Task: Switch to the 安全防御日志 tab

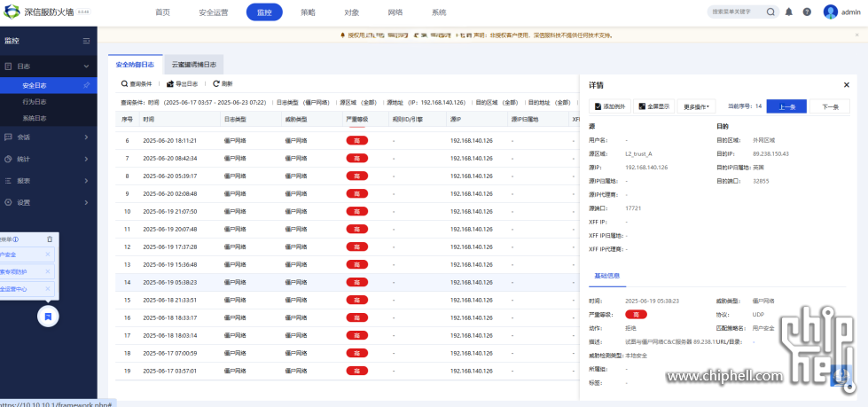Action: tap(135, 64)
